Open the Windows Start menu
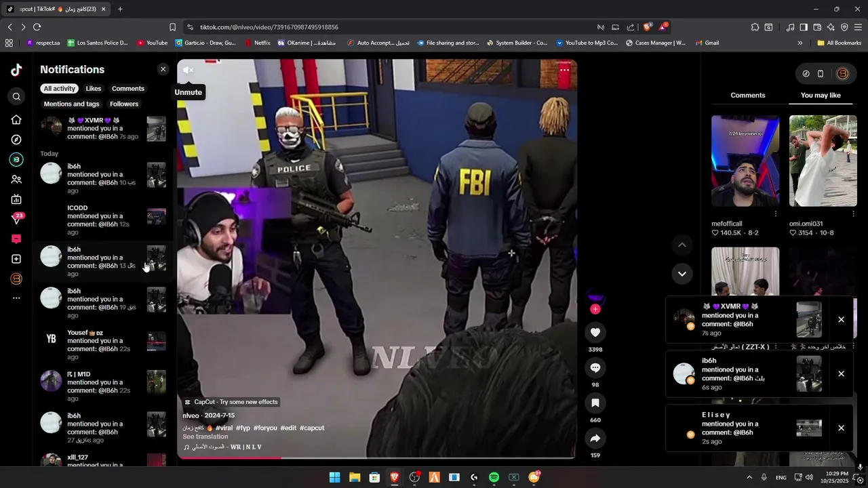Screen dimensions: 868x488 coord(334,477)
